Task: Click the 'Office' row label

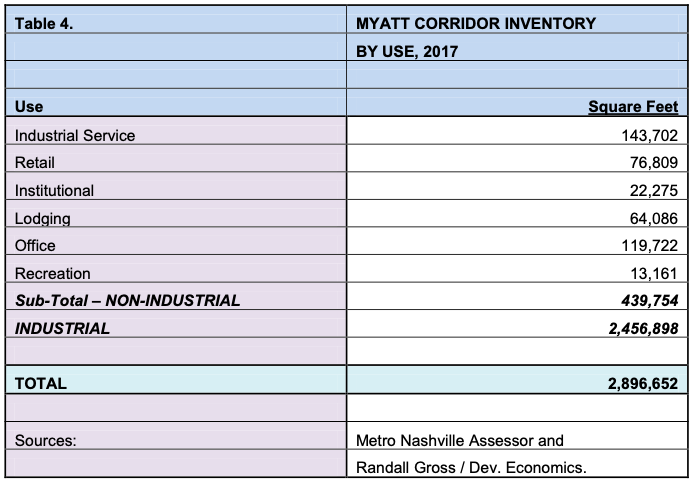Action: pyautogui.click(x=35, y=245)
